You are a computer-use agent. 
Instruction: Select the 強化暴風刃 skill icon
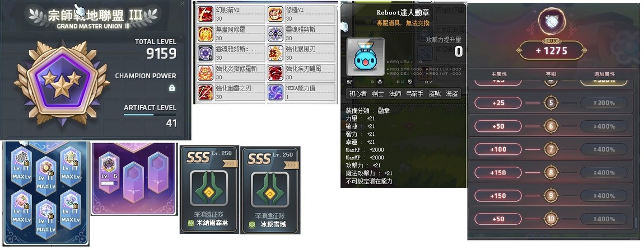(x=275, y=53)
